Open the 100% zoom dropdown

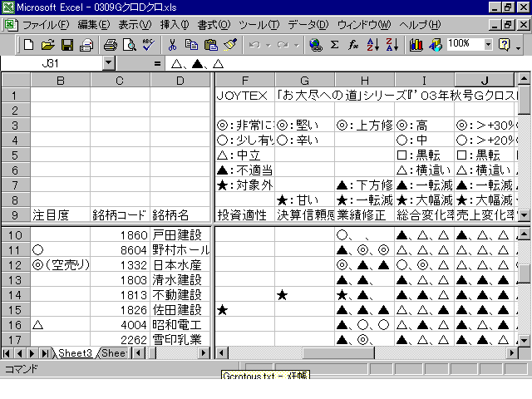pos(488,44)
